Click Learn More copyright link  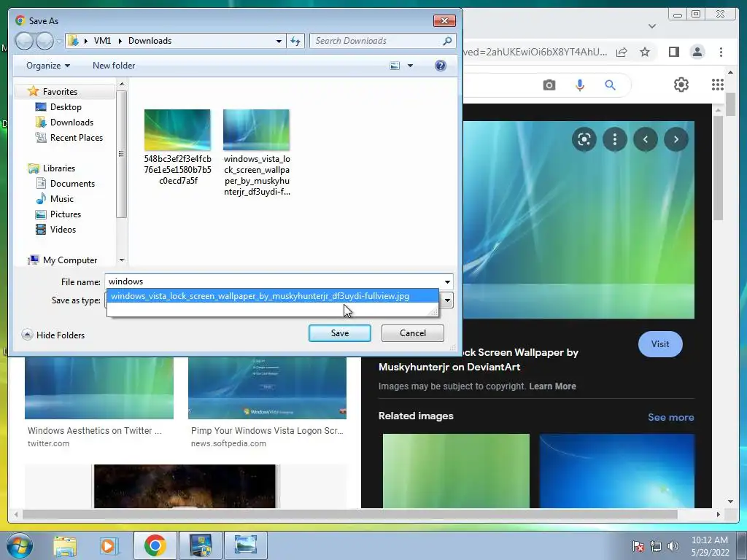pos(552,386)
